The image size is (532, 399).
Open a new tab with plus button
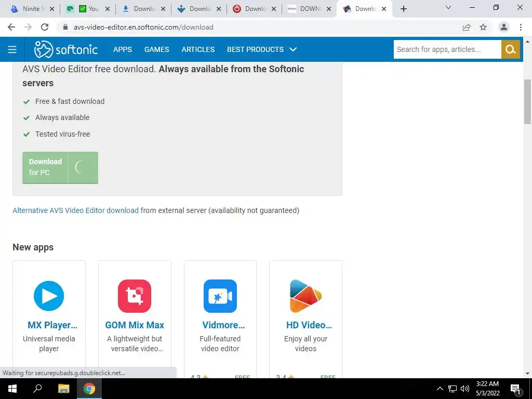point(403,9)
